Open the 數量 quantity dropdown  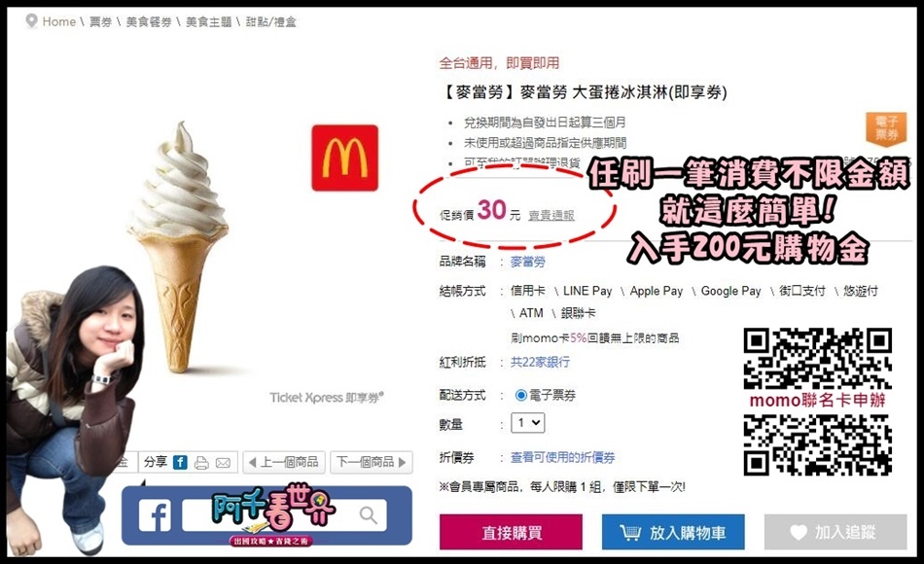click(x=527, y=423)
